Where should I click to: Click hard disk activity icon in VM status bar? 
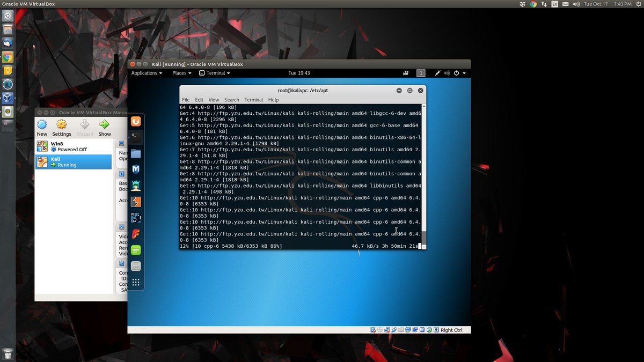(373, 330)
